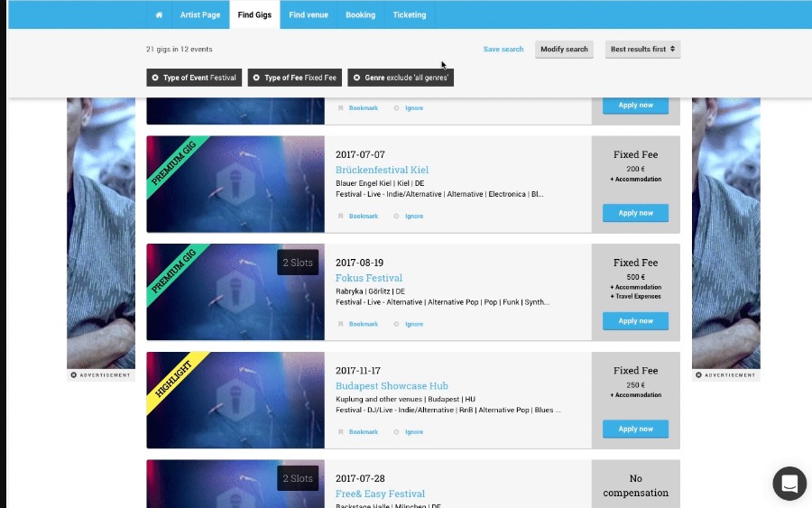Open the Fokus Festival gig thumbnail
This screenshot has width=812, height=508.
click(x=235, y=292)
